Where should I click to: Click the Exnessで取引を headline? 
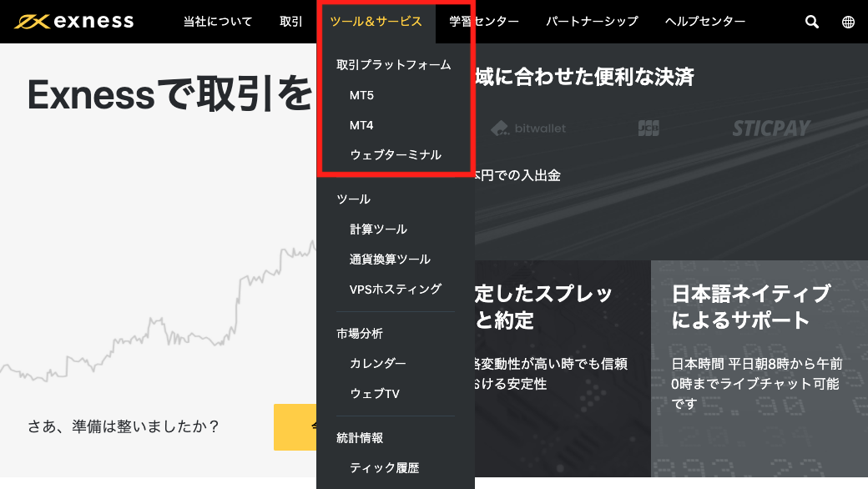tap(170, 94)
